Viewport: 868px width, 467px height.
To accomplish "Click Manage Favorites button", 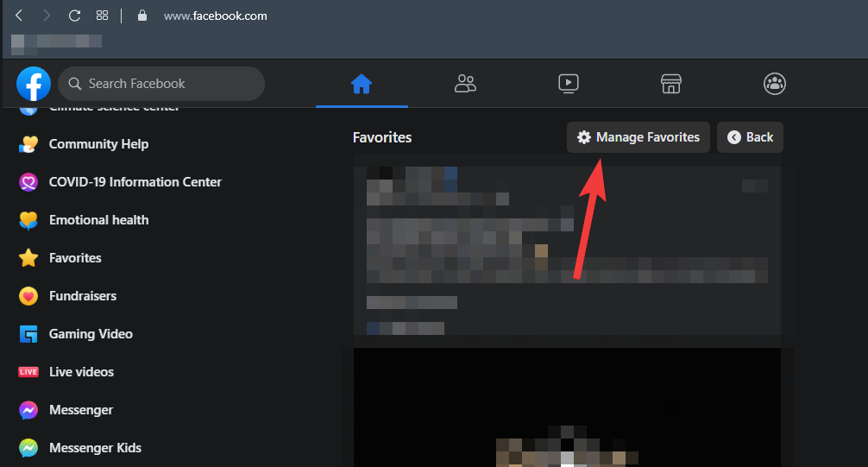I will pyautogui.click(x=638, y=137).
